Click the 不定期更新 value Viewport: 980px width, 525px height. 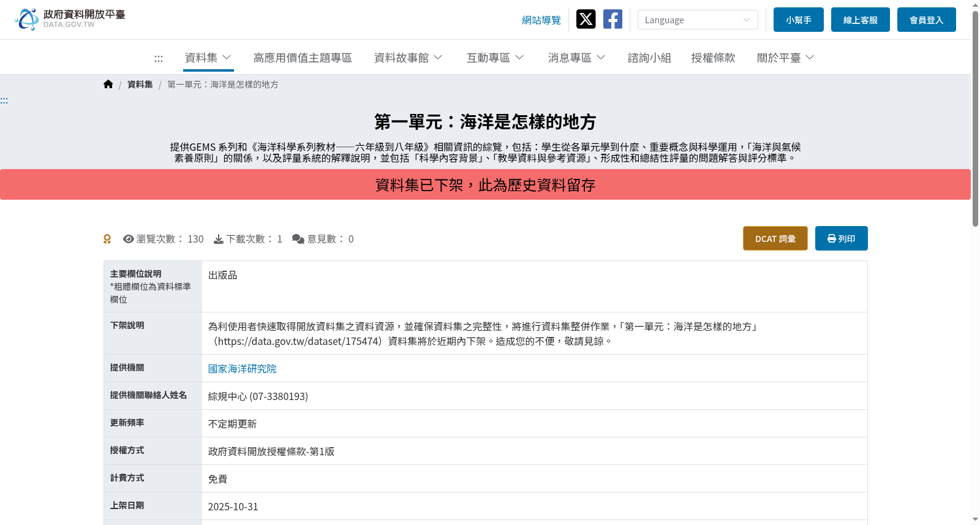click(x=233, y=424)
